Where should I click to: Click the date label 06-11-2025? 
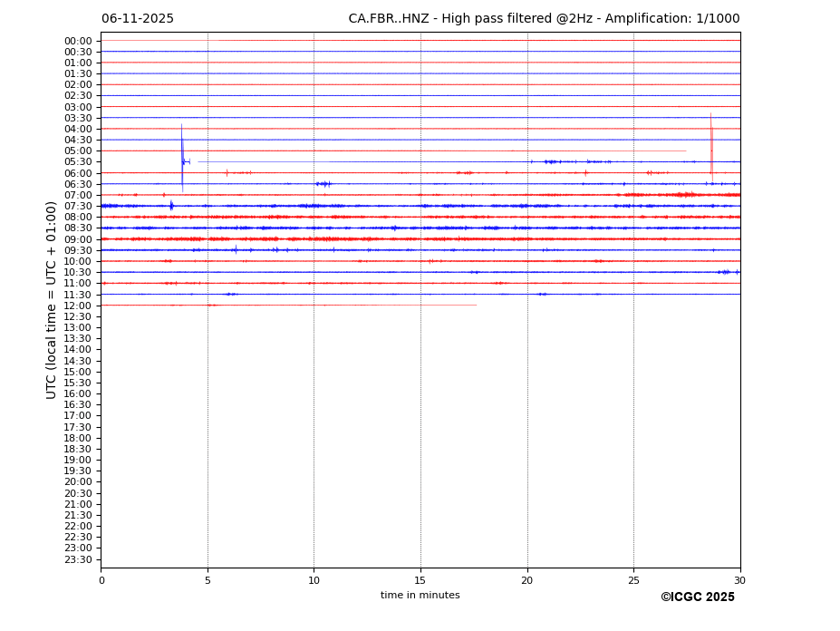tap(138, 19)
